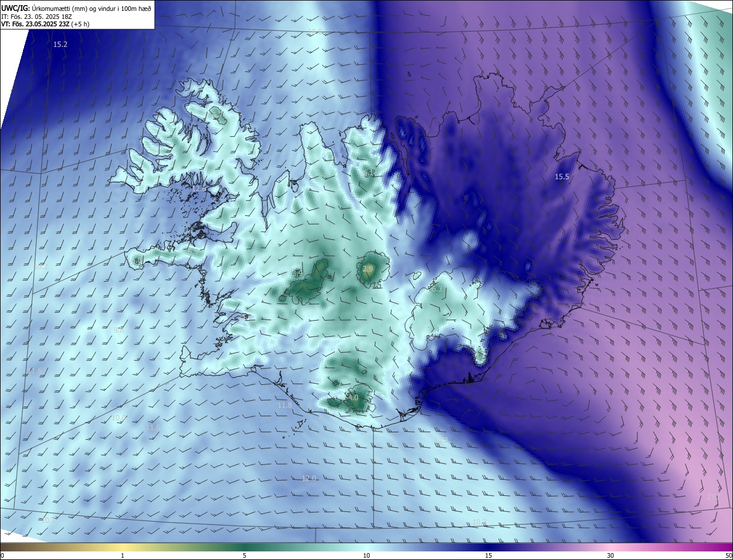Click the 15.2 value label on the map
The width and height of the screenshot is (733, 560).
point(60,44)
